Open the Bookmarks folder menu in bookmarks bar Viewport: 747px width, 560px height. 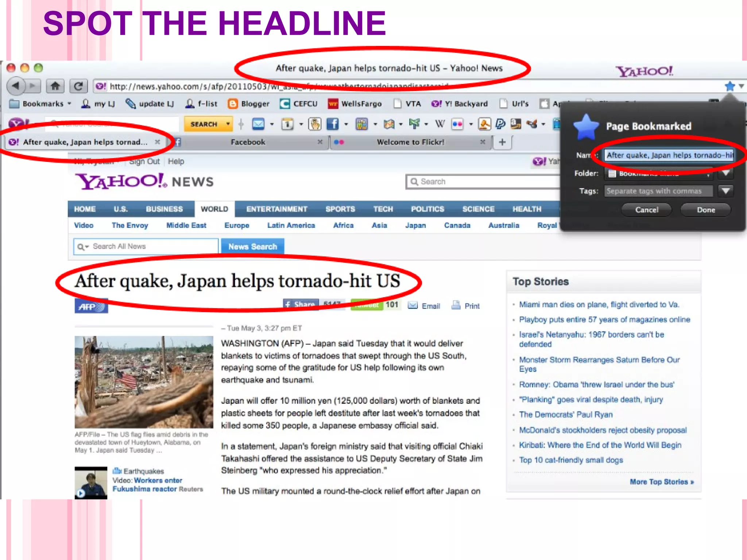pyautogui.click(x=40, y=104)
